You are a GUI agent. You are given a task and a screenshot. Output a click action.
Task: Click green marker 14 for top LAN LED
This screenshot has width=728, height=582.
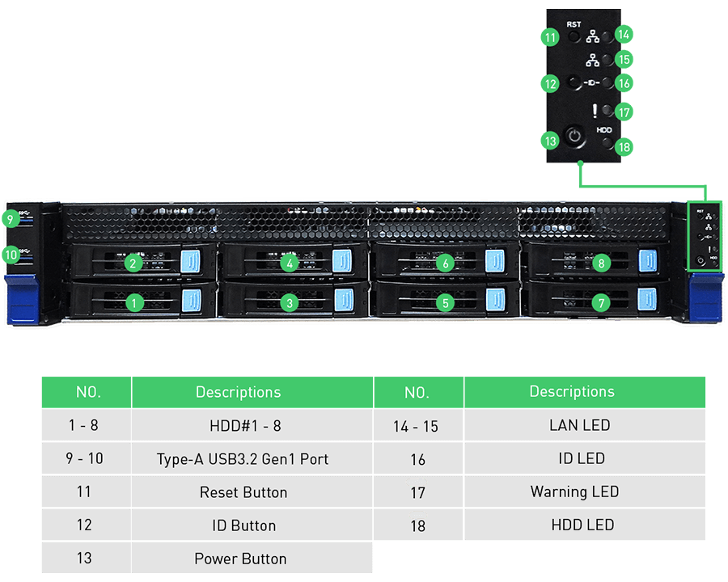pos(623,34)
